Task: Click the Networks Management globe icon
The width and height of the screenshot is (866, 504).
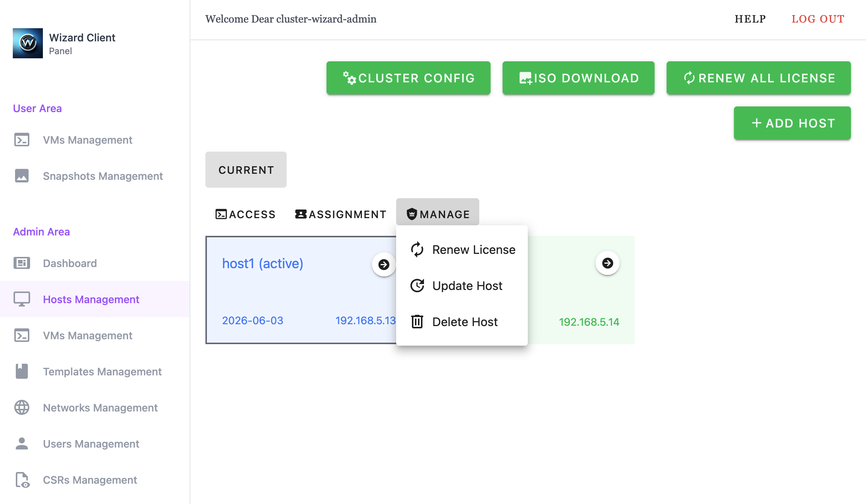Action: click(x=22, y=407)
